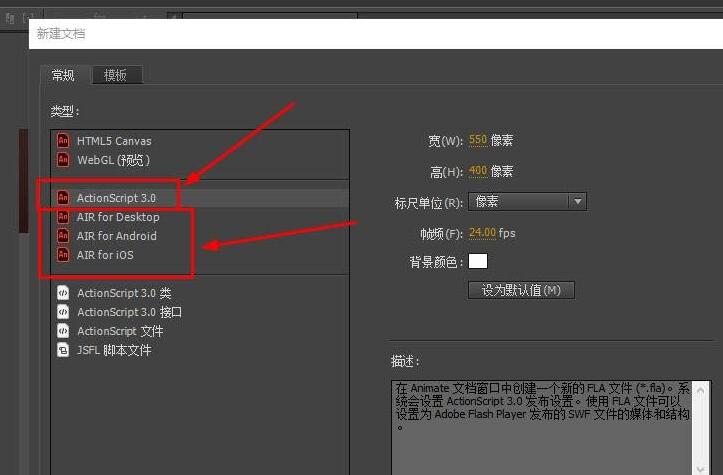Click the ActionScript 3.0 类 script icon
This screenshot has height=475, width=723.
tap(63, 292)
